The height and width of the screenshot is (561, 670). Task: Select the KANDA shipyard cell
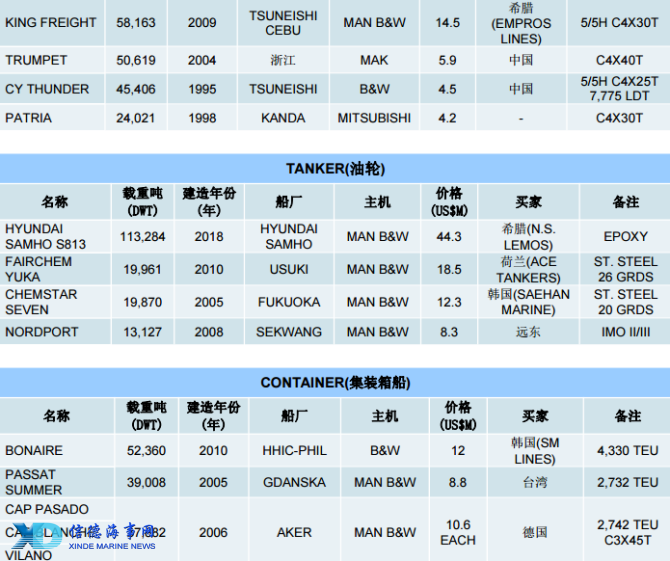click(283, 118)
